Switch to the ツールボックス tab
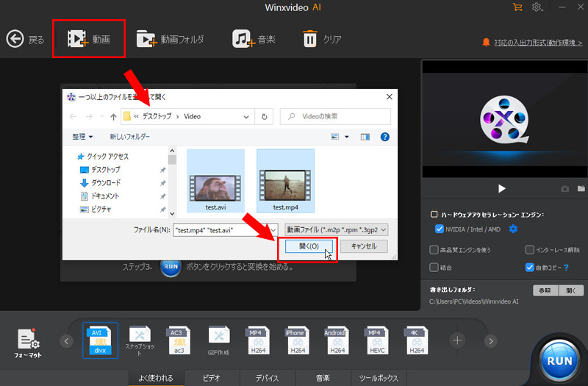 [379, 378]
